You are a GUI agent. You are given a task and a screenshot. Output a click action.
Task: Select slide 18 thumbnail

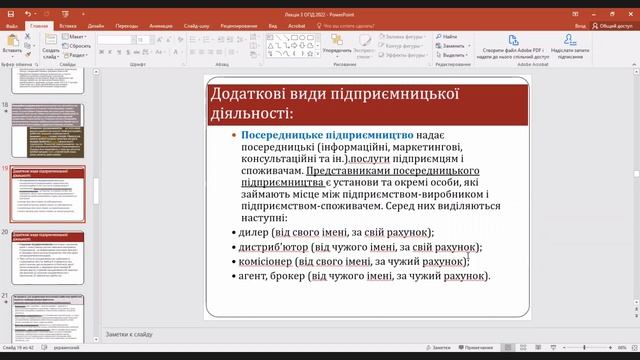[x=48, y=131]
